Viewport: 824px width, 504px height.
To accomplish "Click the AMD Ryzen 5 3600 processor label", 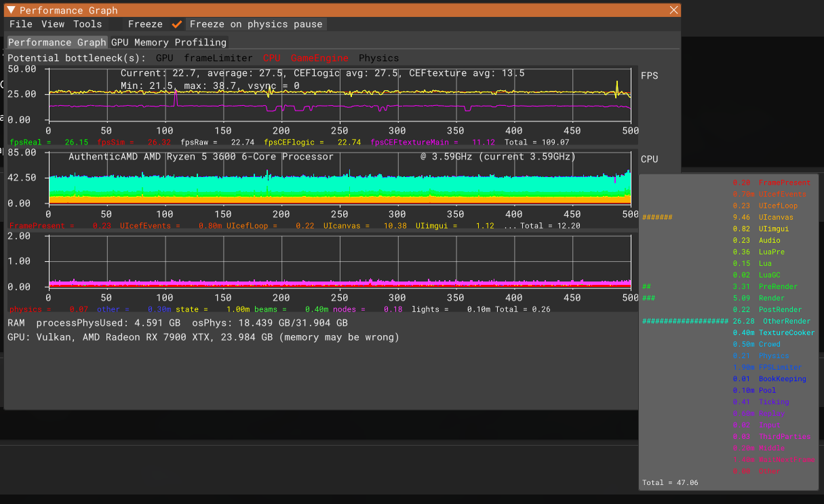I will tap(201, 157).
